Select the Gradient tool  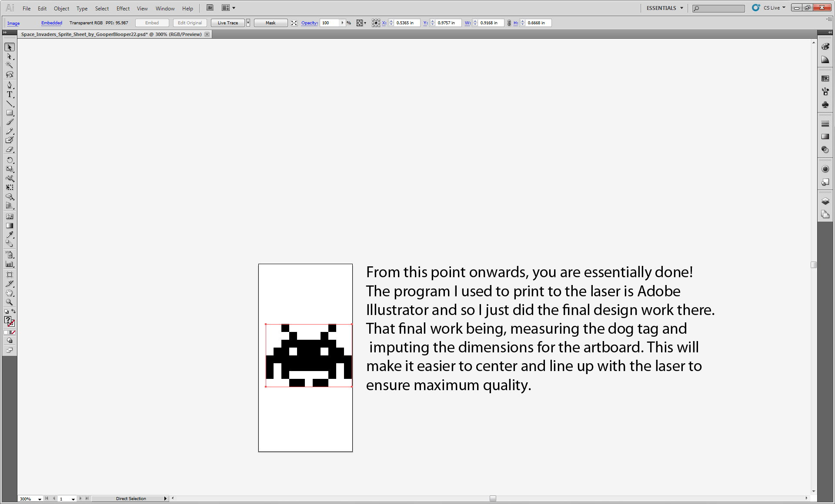click(10, 225)
